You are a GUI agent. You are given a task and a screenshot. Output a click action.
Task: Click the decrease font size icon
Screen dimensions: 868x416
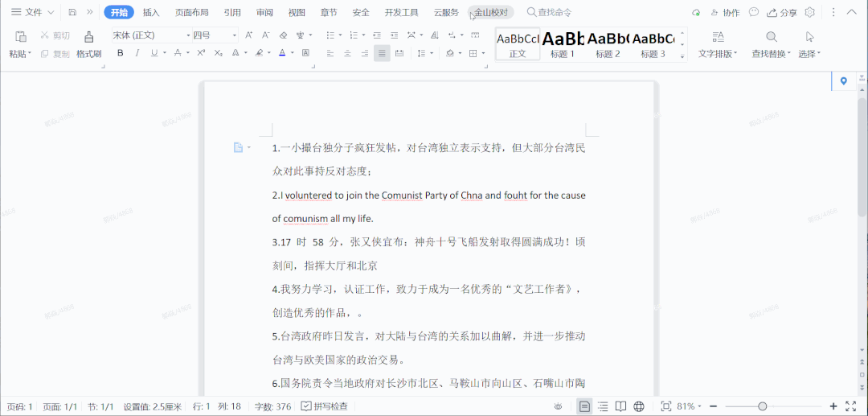point(266,35)
